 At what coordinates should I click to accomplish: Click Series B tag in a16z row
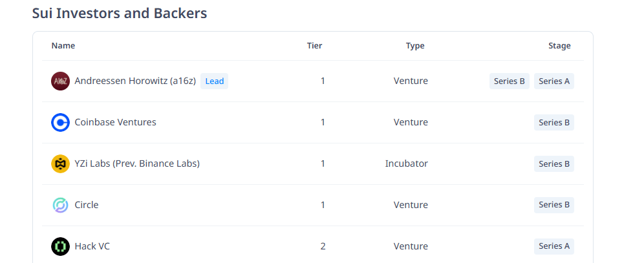(x=510, y=81)
